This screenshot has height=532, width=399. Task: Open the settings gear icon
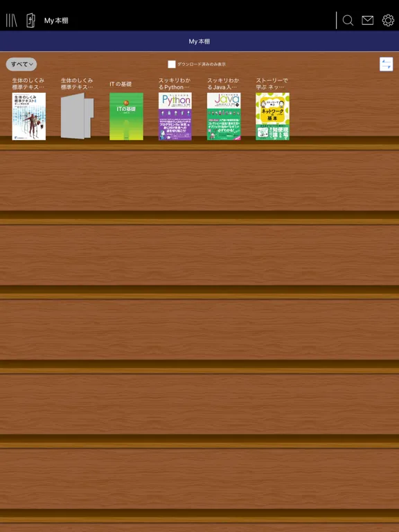click(x=388, y=20)
